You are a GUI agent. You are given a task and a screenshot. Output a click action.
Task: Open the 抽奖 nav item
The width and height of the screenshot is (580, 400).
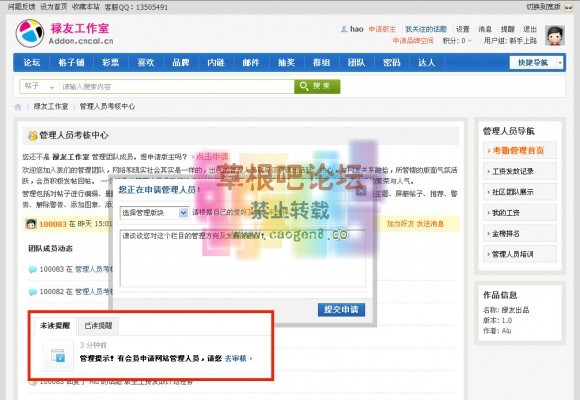coord(286,63)
